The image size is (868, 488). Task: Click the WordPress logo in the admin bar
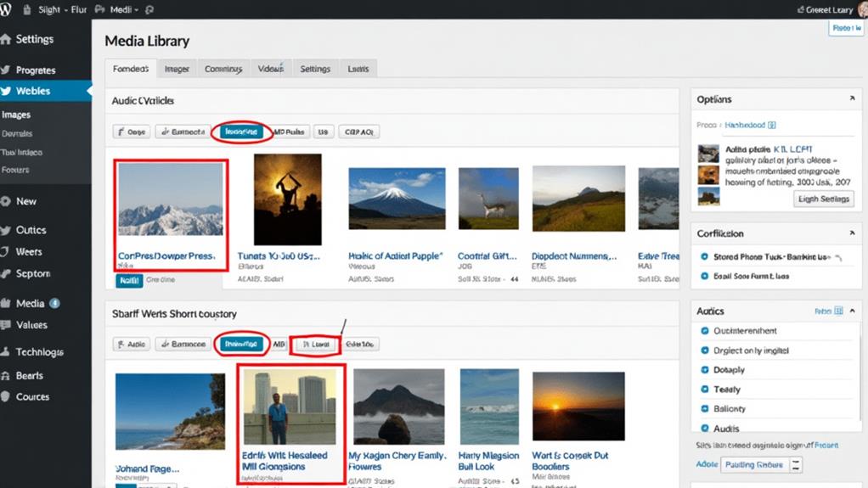(5, 8)
